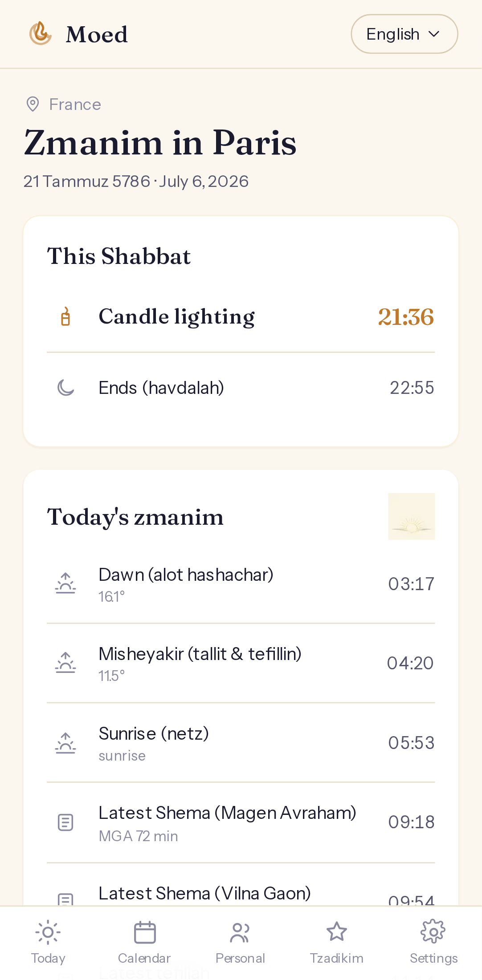The height and width of the screenshot is (980, 482).
Task: Click the moon icon beside Ends (havdalah)
Action: [65, 388]
